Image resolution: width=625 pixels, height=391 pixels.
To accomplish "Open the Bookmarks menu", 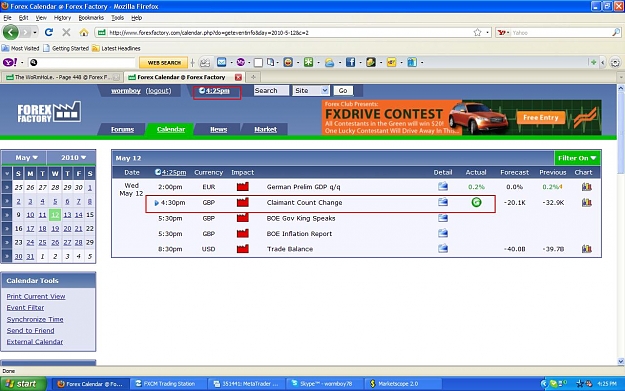I will tap(91, 18).
